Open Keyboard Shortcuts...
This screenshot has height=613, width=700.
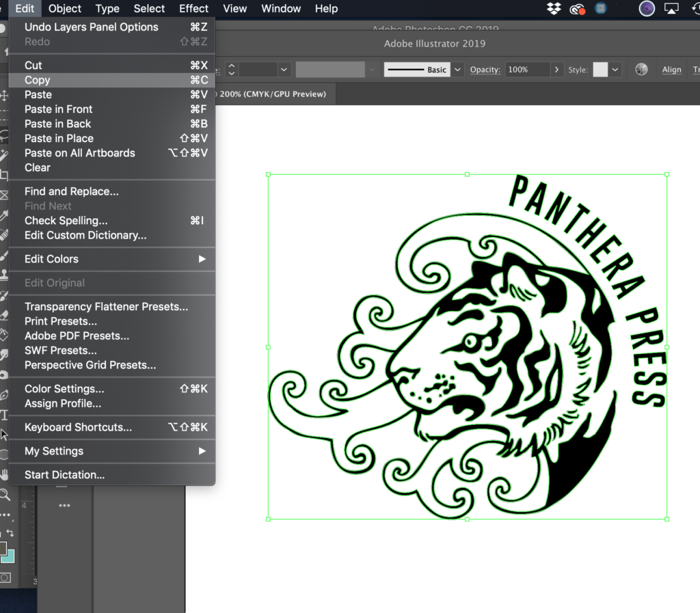pos(111,427)
